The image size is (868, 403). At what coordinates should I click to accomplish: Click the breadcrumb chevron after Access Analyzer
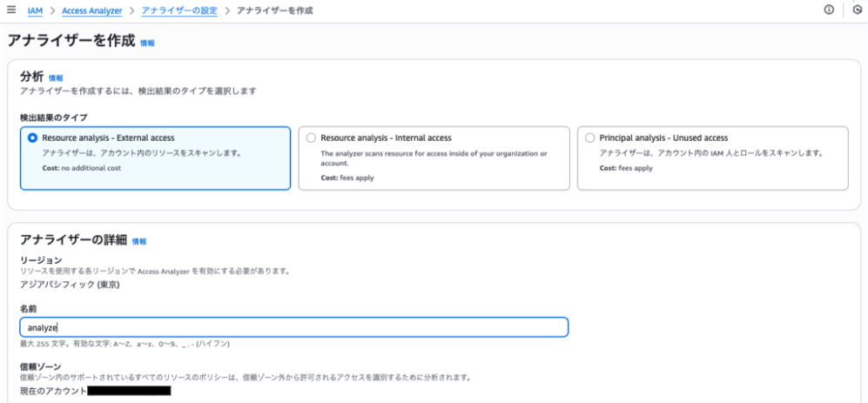point(131,10)
